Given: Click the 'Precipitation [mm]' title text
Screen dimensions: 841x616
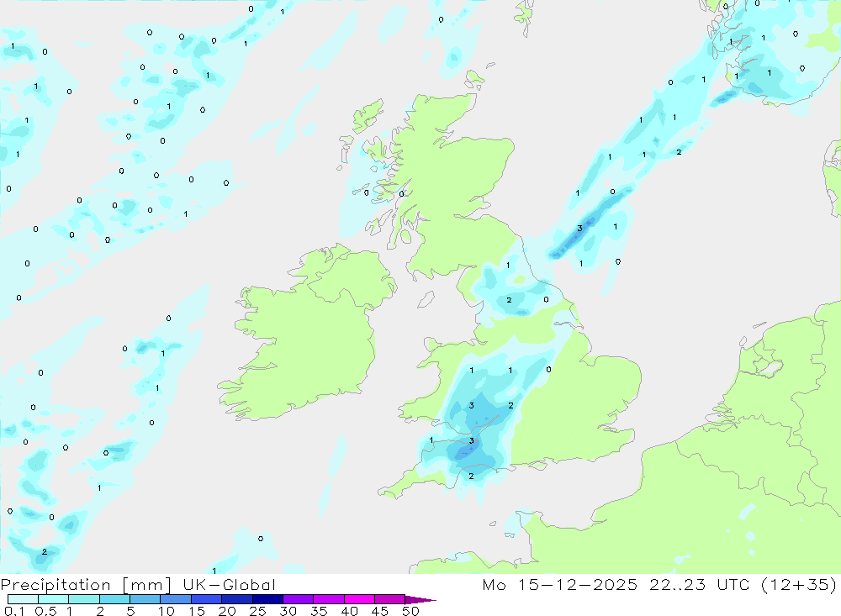Looking at the screenshot, I should point(86,585).
